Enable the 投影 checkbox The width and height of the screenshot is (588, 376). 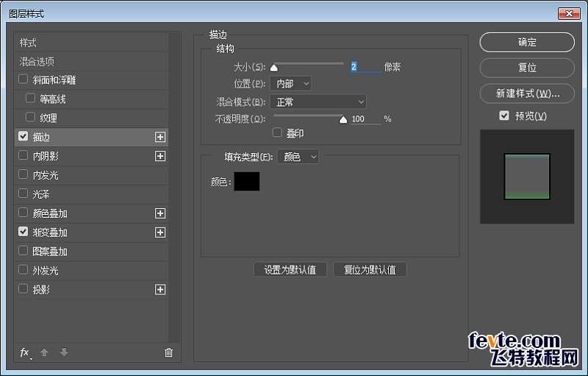(x=24, y=288)
